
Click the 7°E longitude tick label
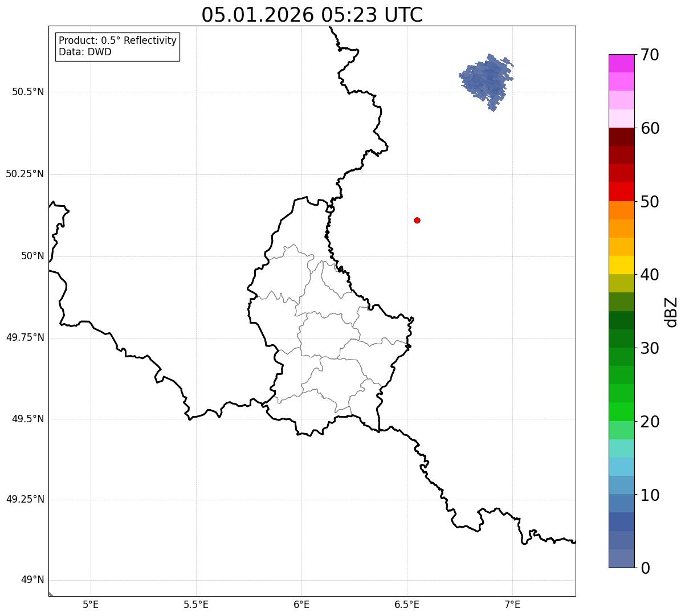point(512,604)
